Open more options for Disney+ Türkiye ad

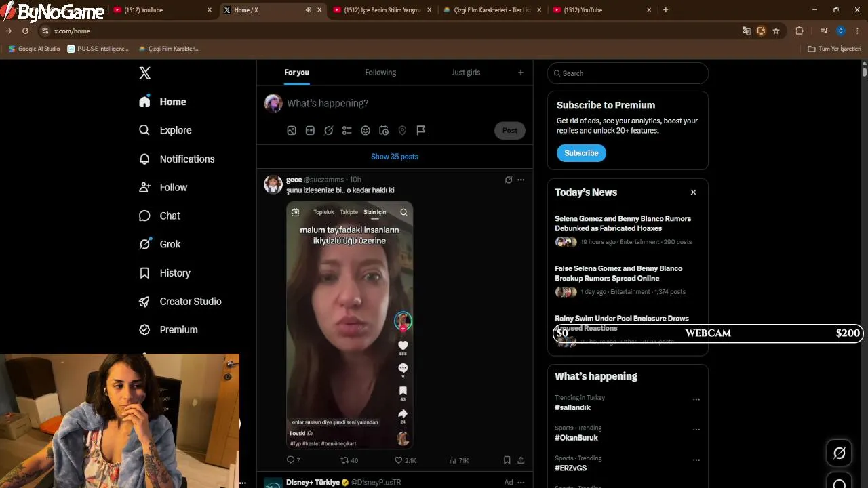click(521, 483)
